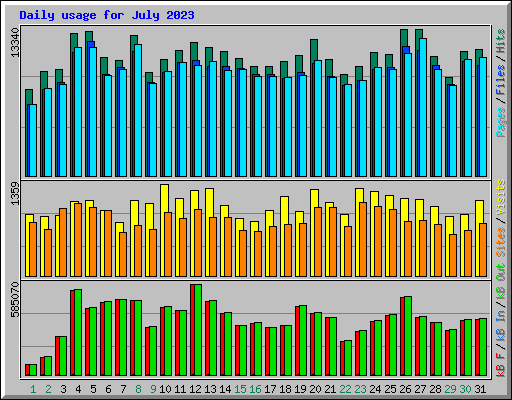
Task: Select day label 28 on the x-axis
Action: pyautogui.click(x=435, y=389)
